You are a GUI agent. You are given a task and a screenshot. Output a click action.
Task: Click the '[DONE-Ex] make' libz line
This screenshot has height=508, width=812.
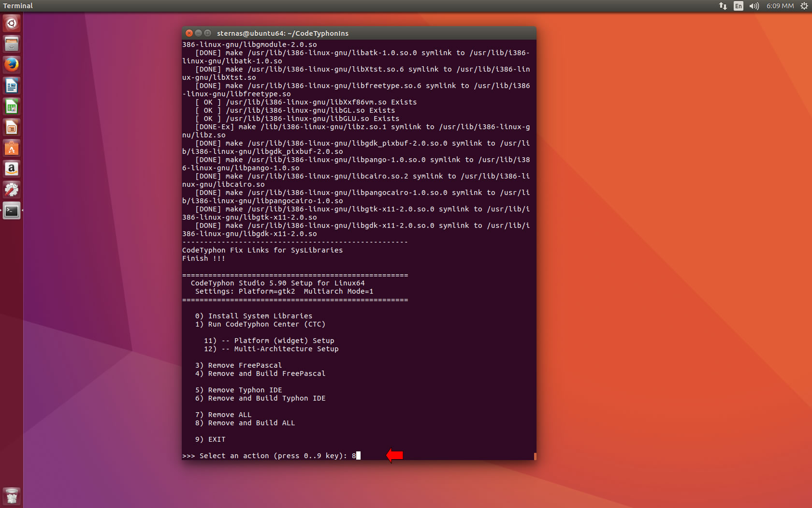(x=356, y=131)
